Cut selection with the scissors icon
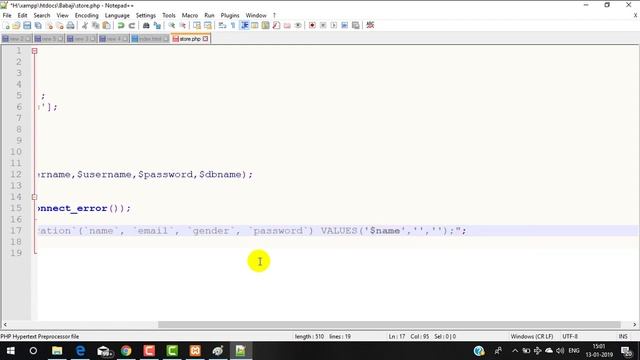 coord(85,25)
